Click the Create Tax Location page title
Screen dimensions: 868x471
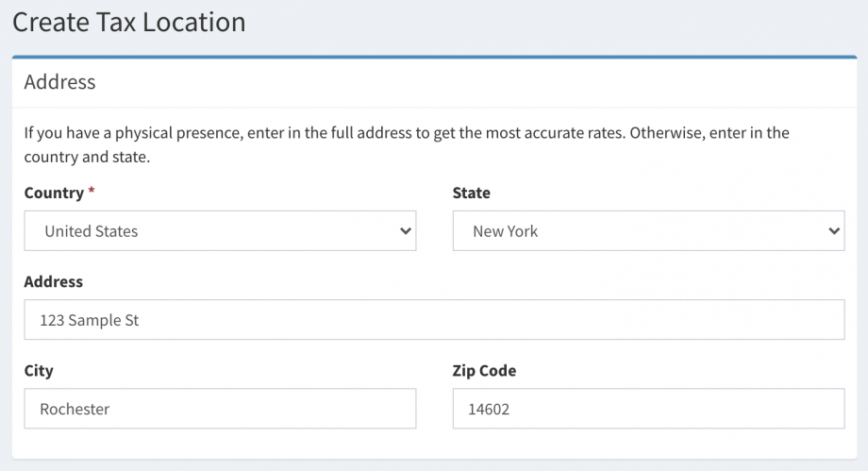tap(129, 23)
